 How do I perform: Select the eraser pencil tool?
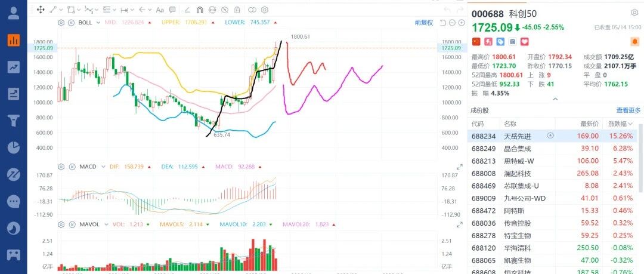click(187, 10)
